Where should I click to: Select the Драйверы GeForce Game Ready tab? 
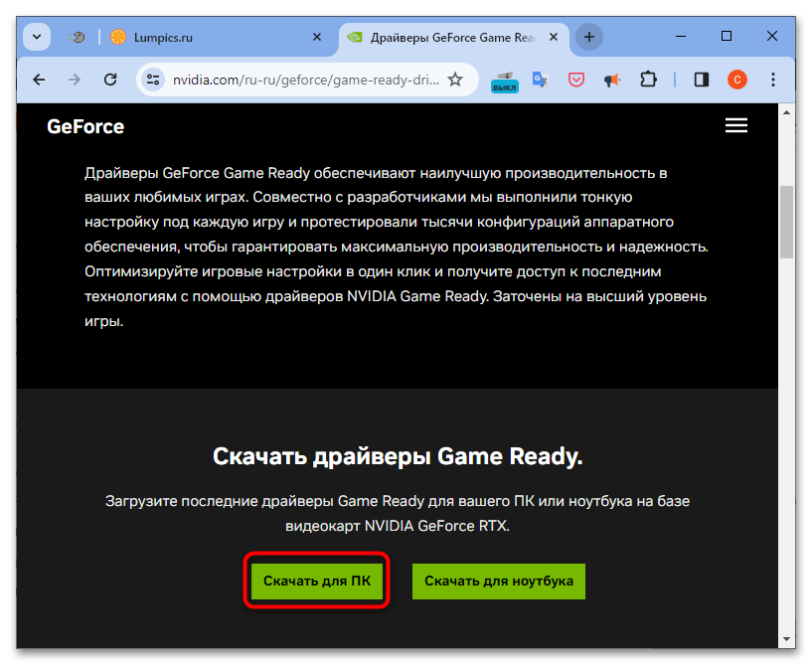pyautogui.click(x=453, y=38)
